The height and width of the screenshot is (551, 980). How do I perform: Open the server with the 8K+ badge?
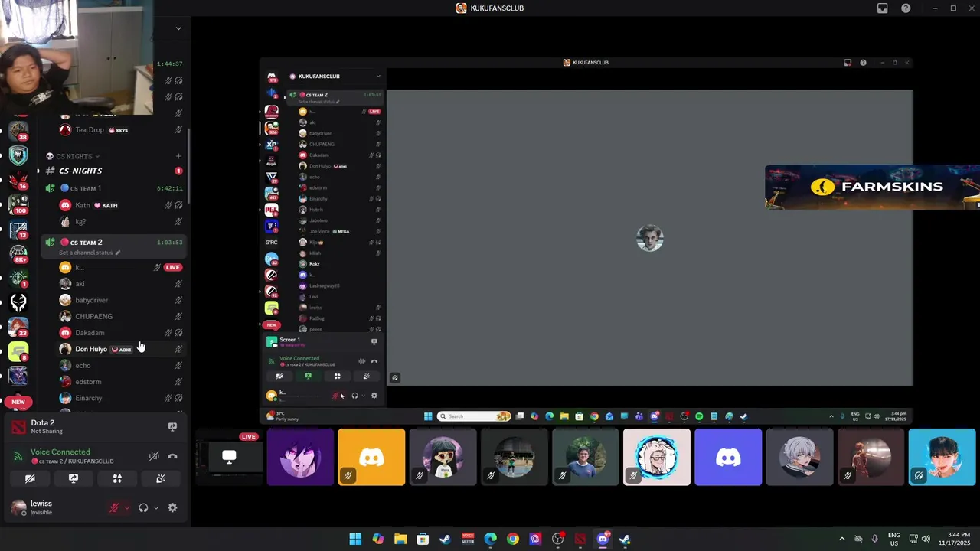click(18, 253)
